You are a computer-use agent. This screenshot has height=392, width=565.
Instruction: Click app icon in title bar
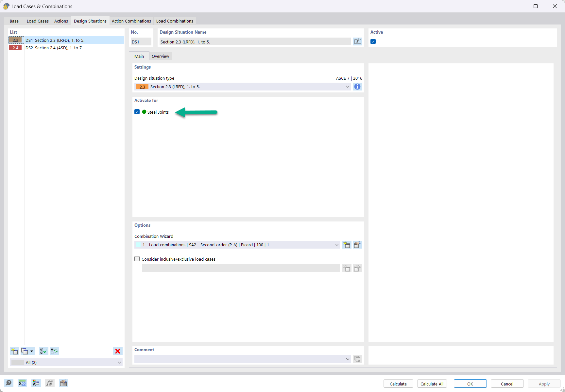pyautogui.click(x=6, y=6)
